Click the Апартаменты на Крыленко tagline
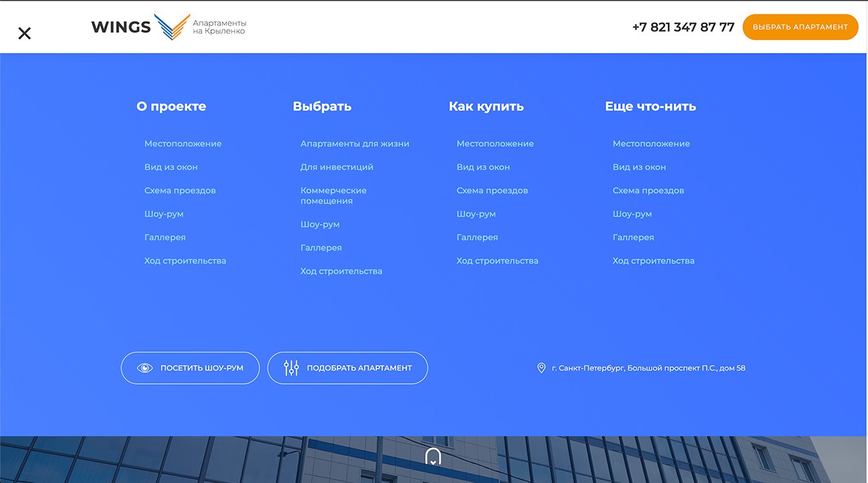 220,27
